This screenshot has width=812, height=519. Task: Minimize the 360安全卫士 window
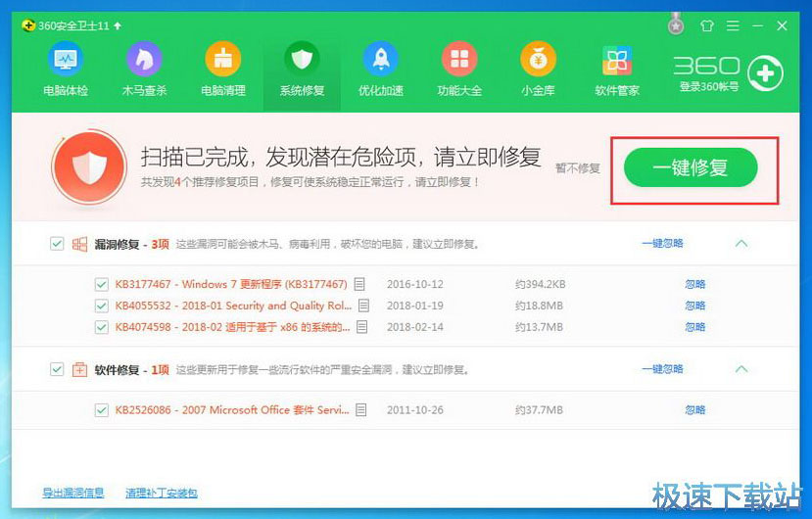(757, 25)
